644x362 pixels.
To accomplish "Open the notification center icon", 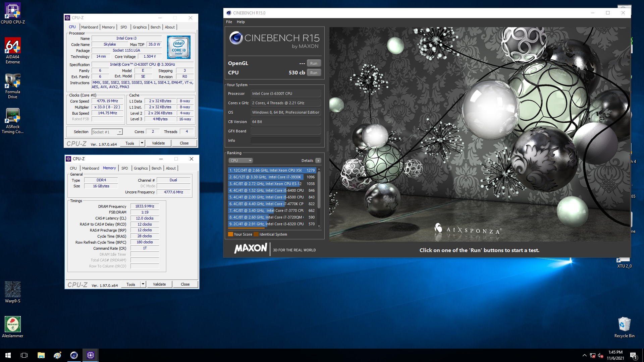I will tap(633, 355).
